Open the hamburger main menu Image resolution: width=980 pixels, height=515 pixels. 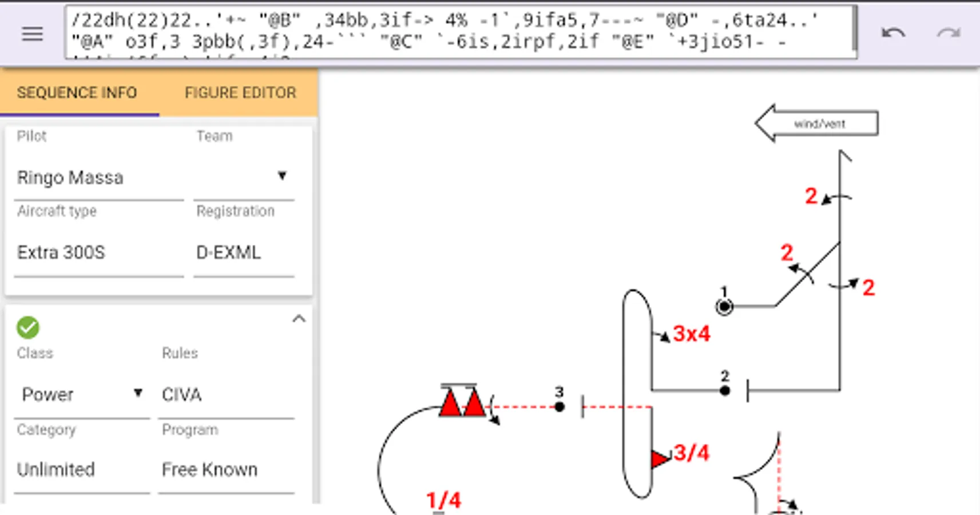click(32, 34)
